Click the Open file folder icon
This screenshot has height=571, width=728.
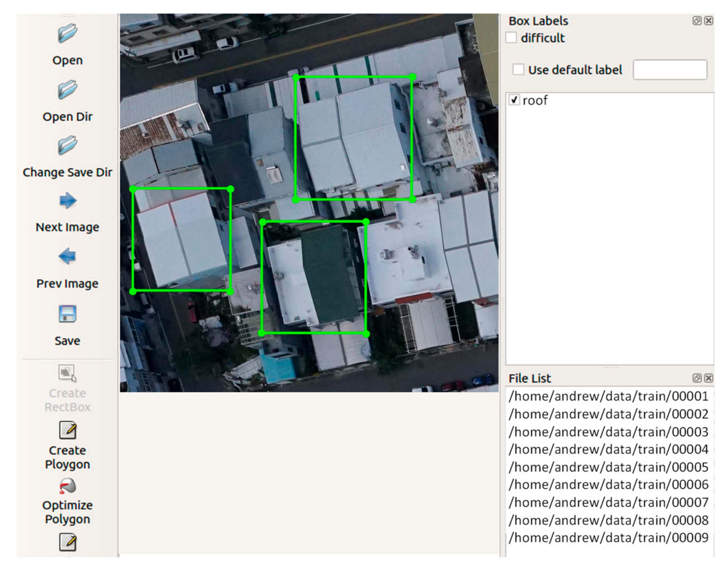click(x=67, y=33)
